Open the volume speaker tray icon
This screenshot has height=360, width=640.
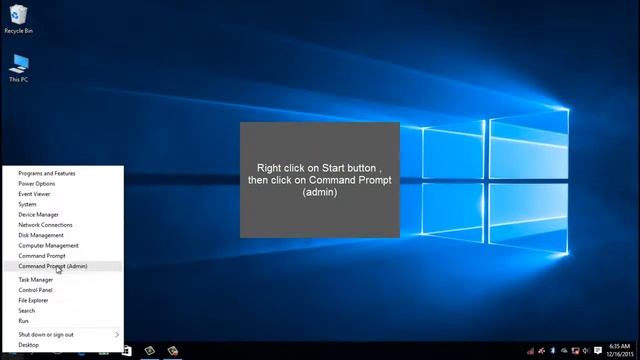(586, 351)
